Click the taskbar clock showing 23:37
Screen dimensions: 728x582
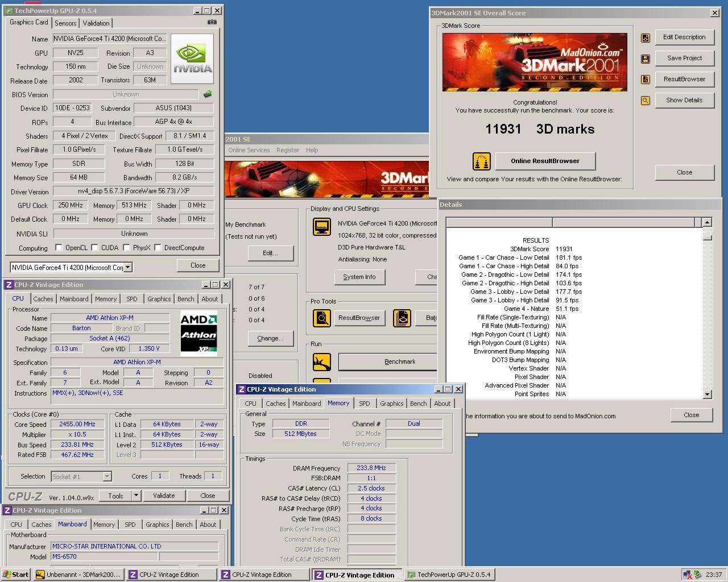click(x=714, y=575)
